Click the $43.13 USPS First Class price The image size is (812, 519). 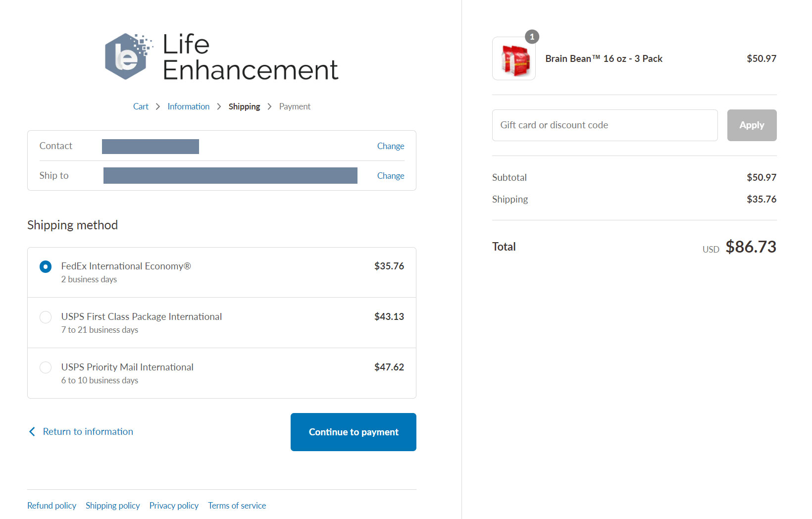tap(389, 316)
